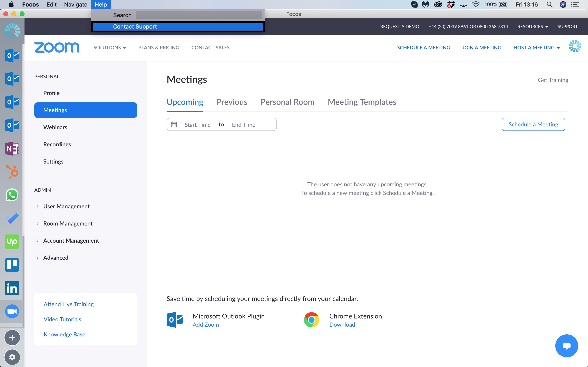Screen dimensions: 588x367
Task: Open the Host a Meeting dropdown
Action: coord(536,48)
